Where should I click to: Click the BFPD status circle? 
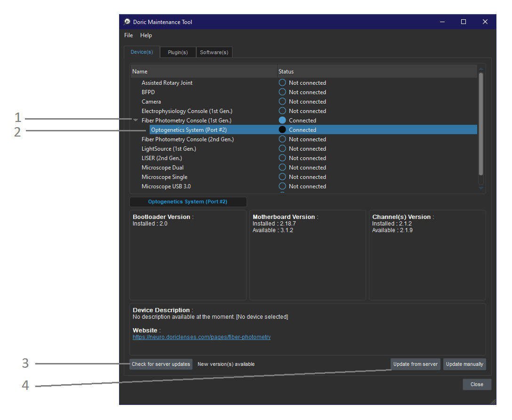[282, 92]
